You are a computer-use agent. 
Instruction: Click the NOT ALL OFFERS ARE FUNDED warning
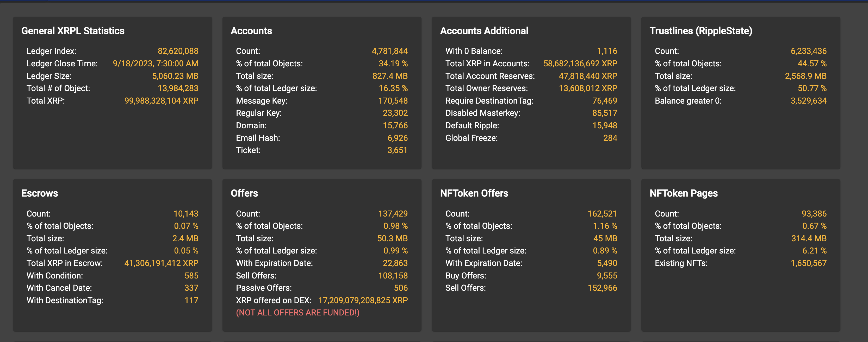(298, 312)
